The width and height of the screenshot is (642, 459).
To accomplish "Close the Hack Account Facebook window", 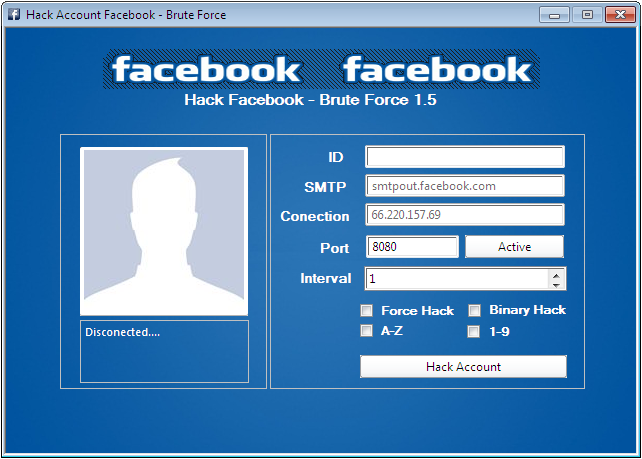I will coord(620,15).
